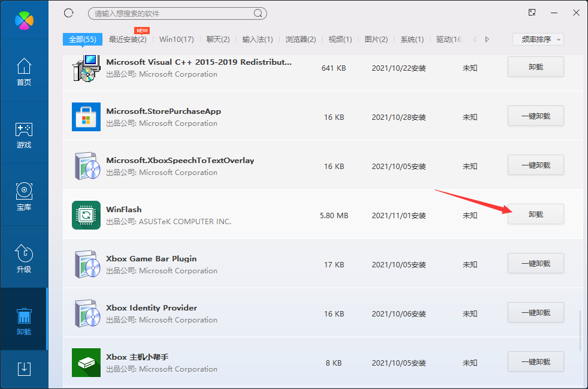
Task: Click the Microsoft.StorePurchaseApp store icon
Action: click(x=86, y=117)
